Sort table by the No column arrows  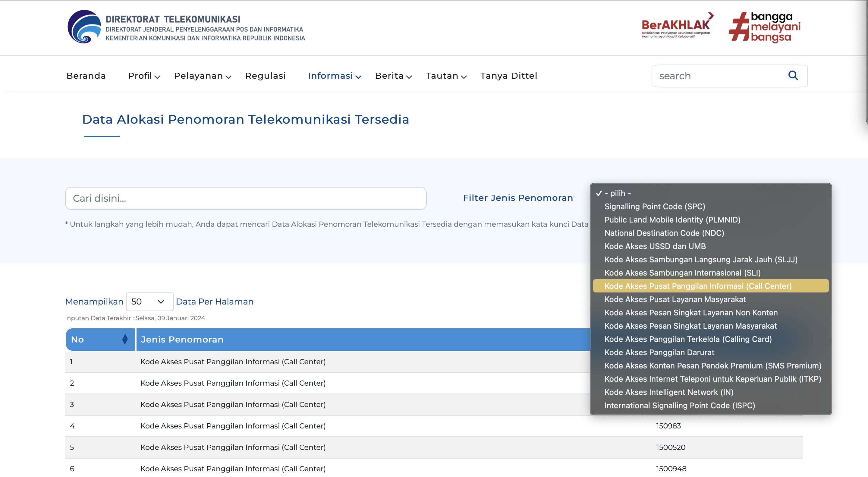(125, 339)
